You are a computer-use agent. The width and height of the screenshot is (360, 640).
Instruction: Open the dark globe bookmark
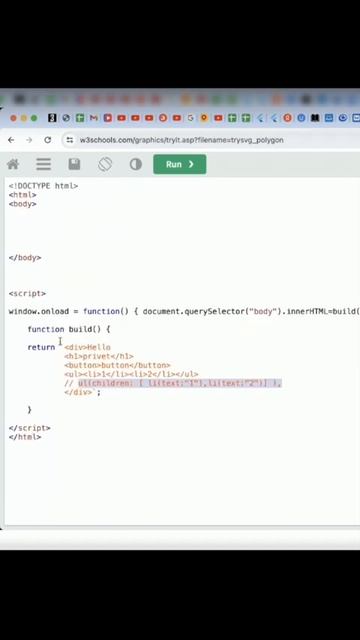tap(66, 118)
